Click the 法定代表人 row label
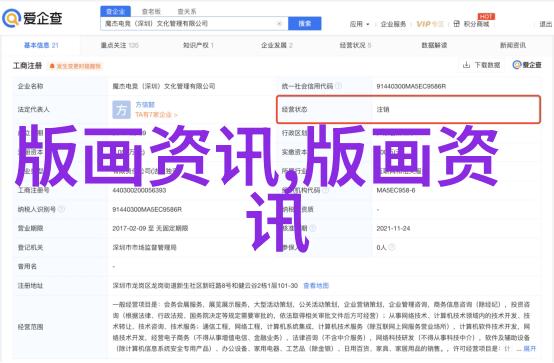 tap(34, 110)
